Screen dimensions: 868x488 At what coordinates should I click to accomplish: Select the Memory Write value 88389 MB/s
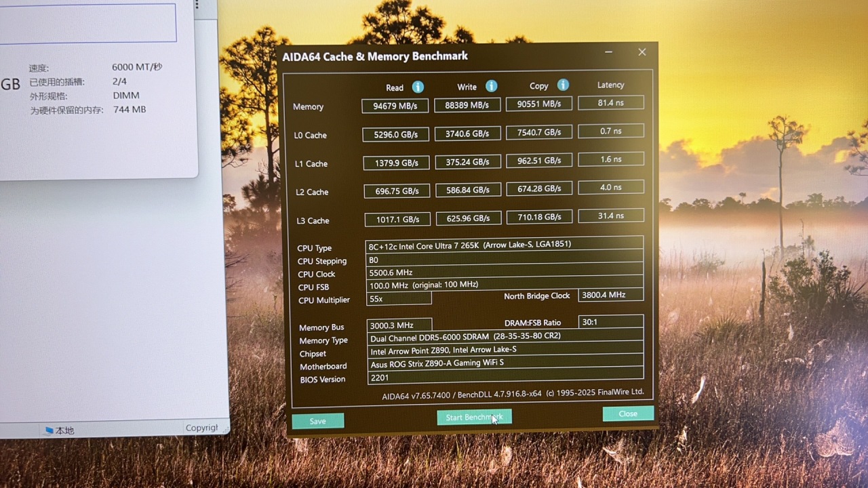point(467,105)
